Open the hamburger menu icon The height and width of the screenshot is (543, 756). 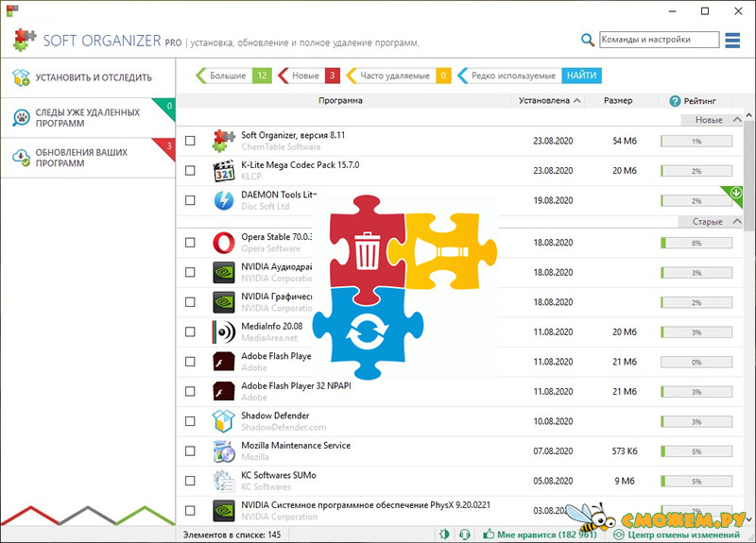(x=731, y=40)
